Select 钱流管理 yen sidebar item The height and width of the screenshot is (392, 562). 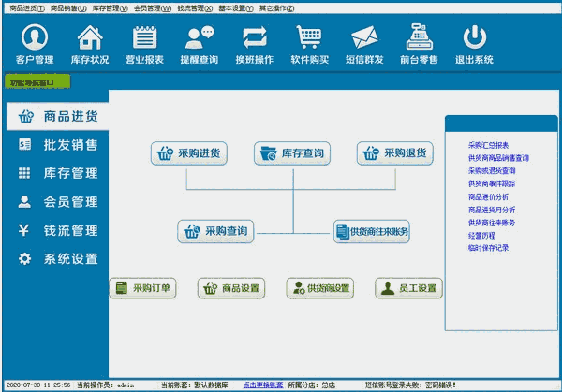pos(57,230)
